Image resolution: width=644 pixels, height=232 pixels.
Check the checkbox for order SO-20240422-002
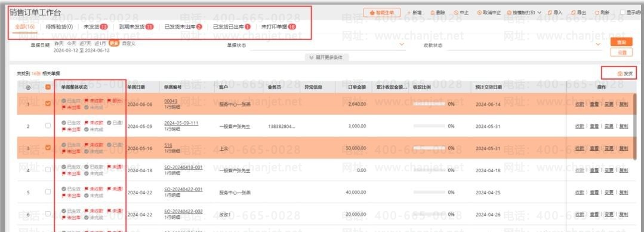pos(48,214)
